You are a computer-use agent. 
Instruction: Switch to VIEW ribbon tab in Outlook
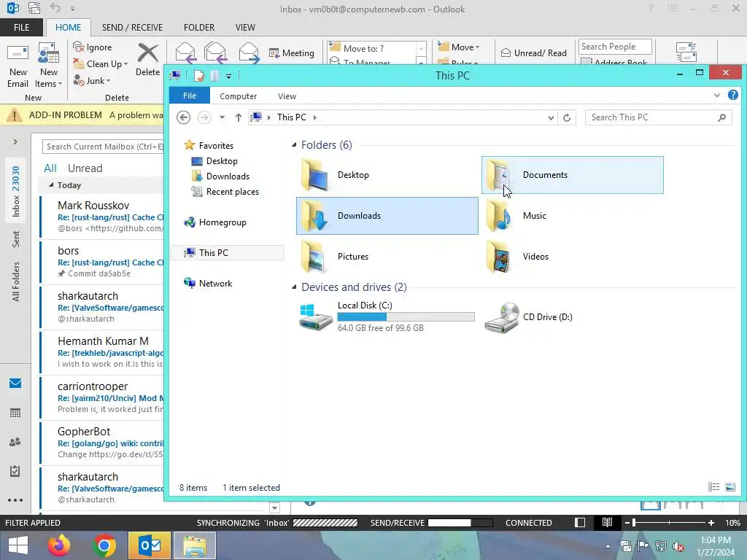(x=245, y=27)
